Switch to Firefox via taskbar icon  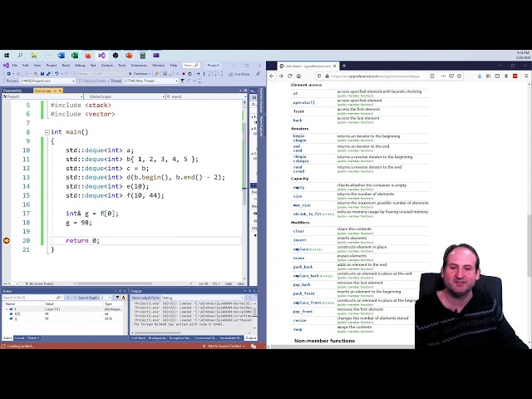[88, 56]
